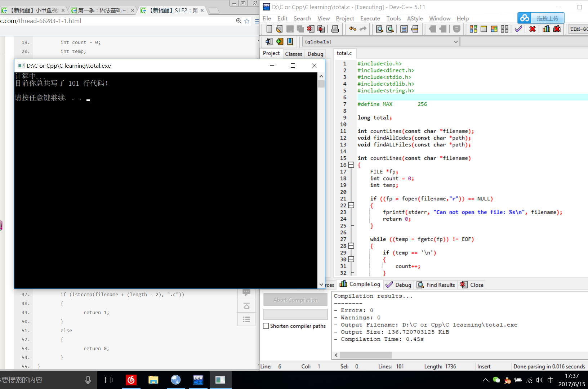This screenshot has height=389, width=588.
Task: Switch to the Debug tab in the left panel
Action: click(315, 54)
